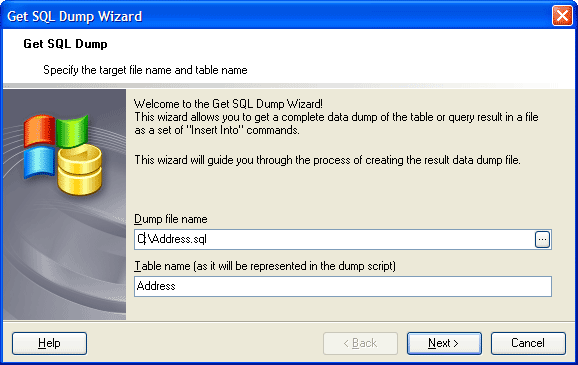578x365 pixels.
Task: Click the 'Welcome to the Get SQL Dump Wizard!' text
Action: point(229,104)
